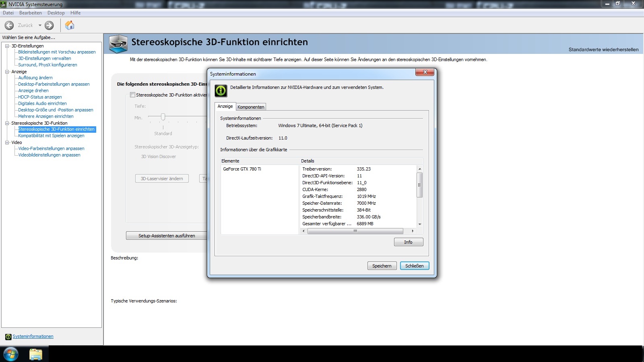The image size is (644, 362).
Task: Switch to the Anzeige tab in dialog
Action: click(225, 106)
